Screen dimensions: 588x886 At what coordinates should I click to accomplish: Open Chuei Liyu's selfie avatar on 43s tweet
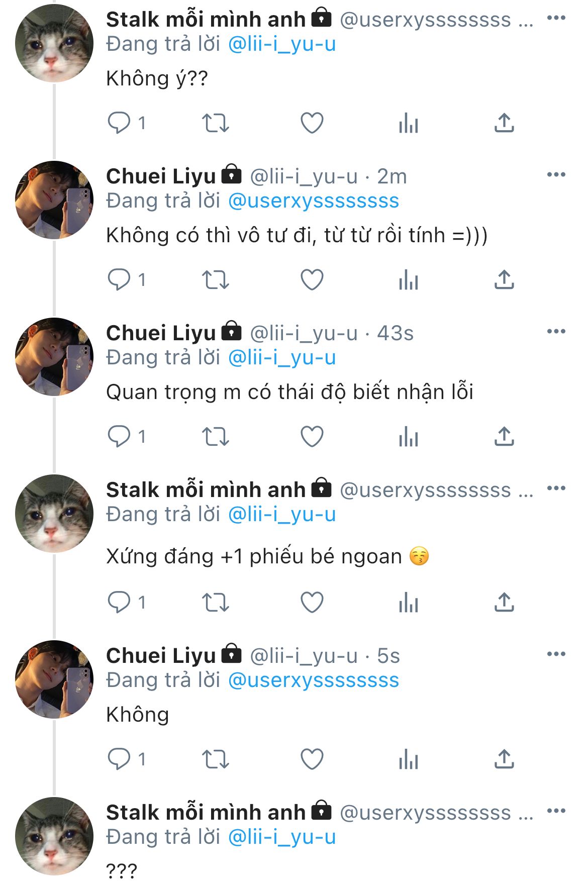coord(54,357)
